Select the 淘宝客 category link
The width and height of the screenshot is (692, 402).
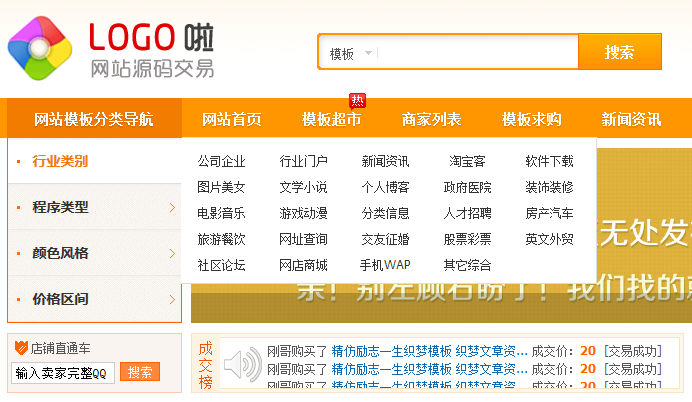tap(467, 161)
